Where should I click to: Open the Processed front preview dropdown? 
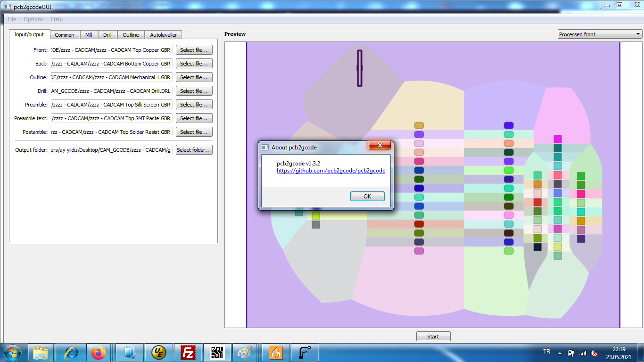coord(599,34)
